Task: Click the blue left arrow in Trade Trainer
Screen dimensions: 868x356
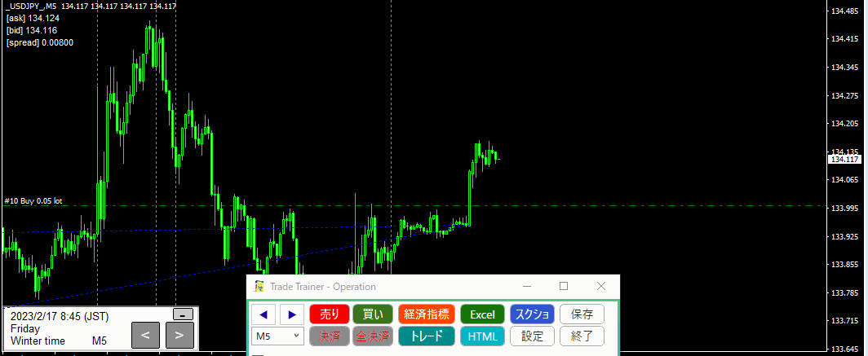Action: [x=263, y=314]
